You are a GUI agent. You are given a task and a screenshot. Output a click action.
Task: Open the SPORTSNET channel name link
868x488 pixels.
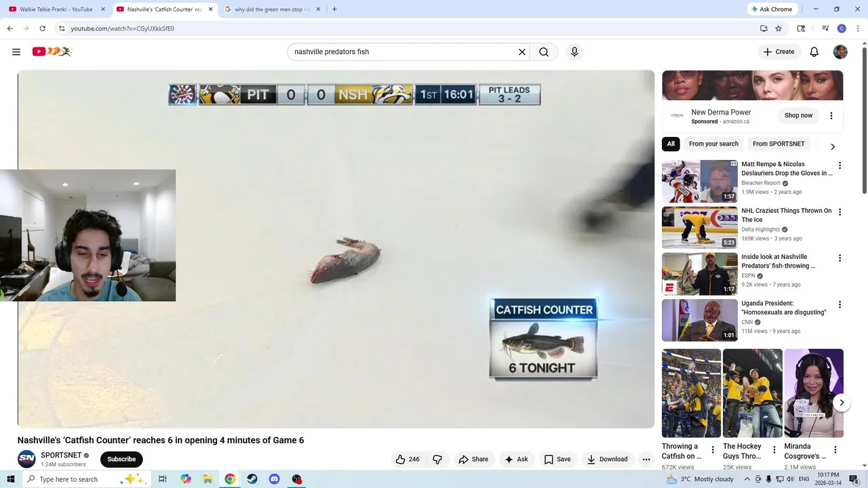(61, 455)
